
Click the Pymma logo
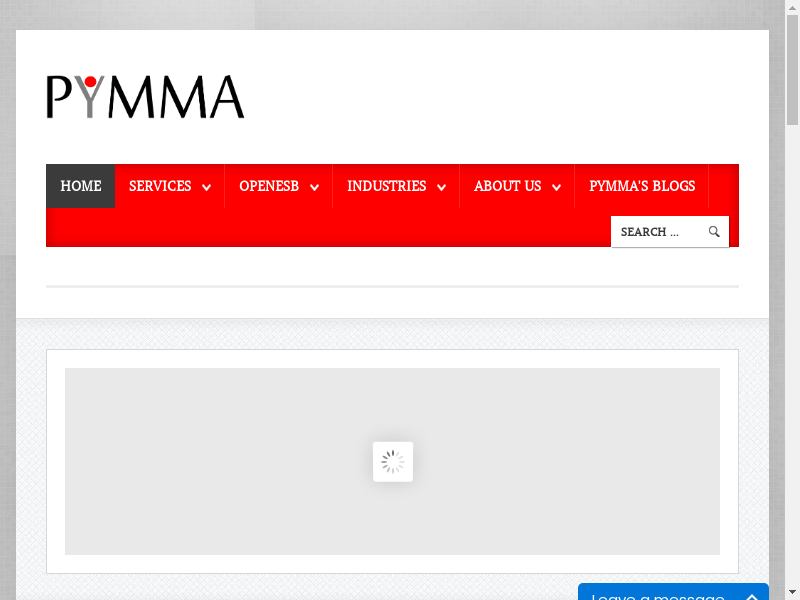pyautogui.click(x=145, y=97)
